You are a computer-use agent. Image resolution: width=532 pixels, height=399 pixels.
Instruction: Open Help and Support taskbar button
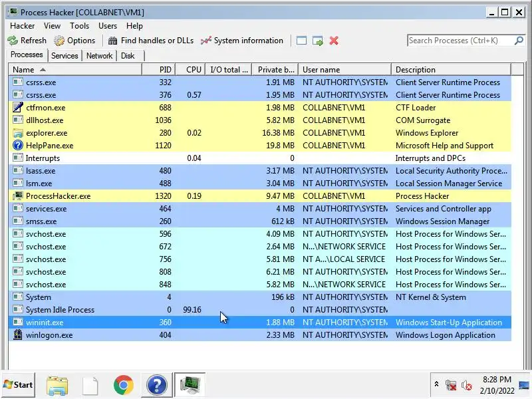tap(156, 385)
